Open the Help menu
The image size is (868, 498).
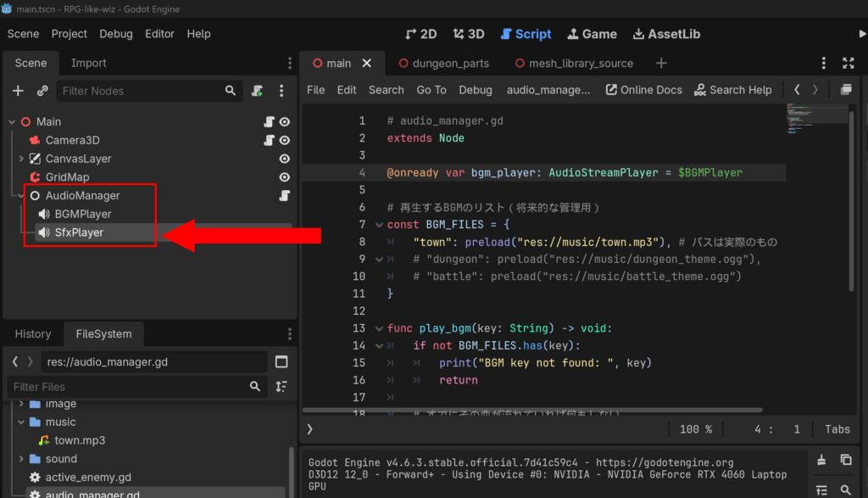198,34
